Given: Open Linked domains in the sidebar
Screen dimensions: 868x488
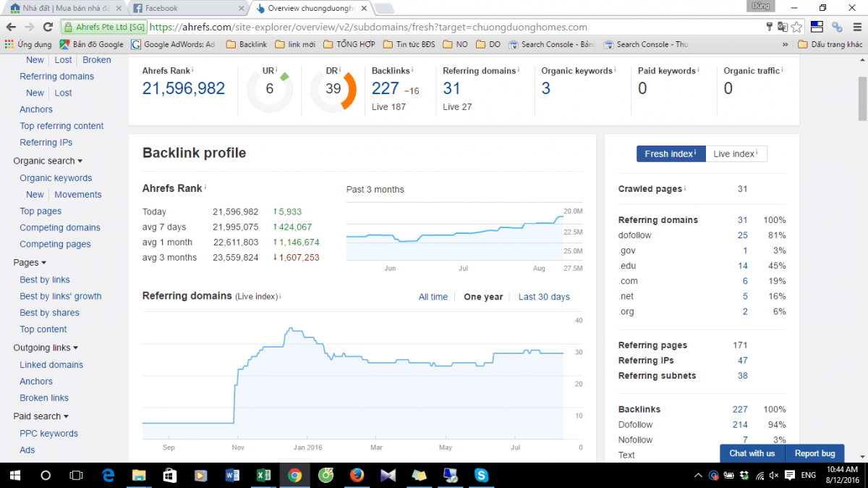Looking at the screenshot, I should tap(51, 365).
